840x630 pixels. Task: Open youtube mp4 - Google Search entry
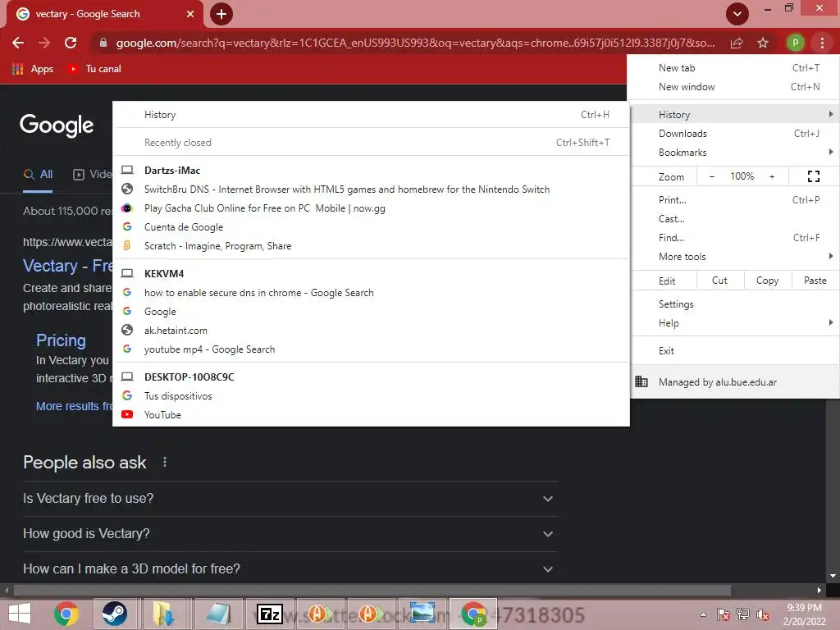(x=372, y=349)
